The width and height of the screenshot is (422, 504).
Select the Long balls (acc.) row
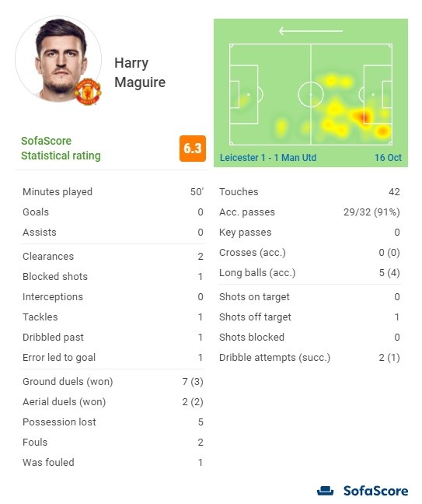(309, 273)
